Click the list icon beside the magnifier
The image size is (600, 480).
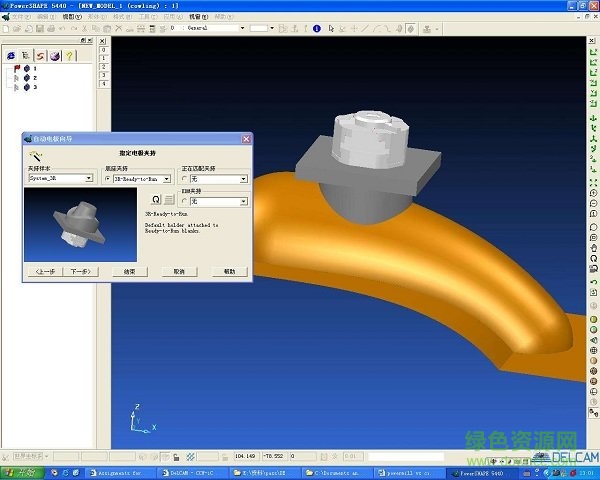[169, 200]
